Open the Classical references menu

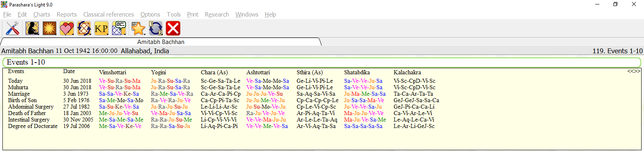click(x=109, y=15)
